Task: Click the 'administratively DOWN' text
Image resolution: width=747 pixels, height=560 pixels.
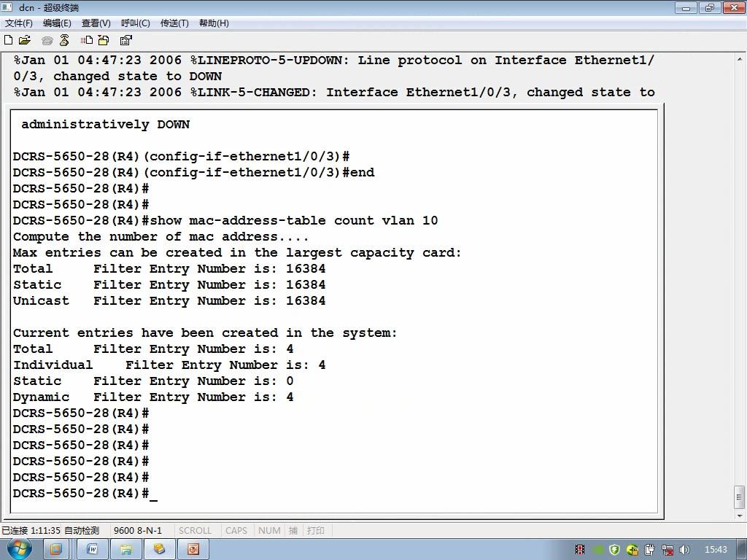Action: click(x=105, y=125)
